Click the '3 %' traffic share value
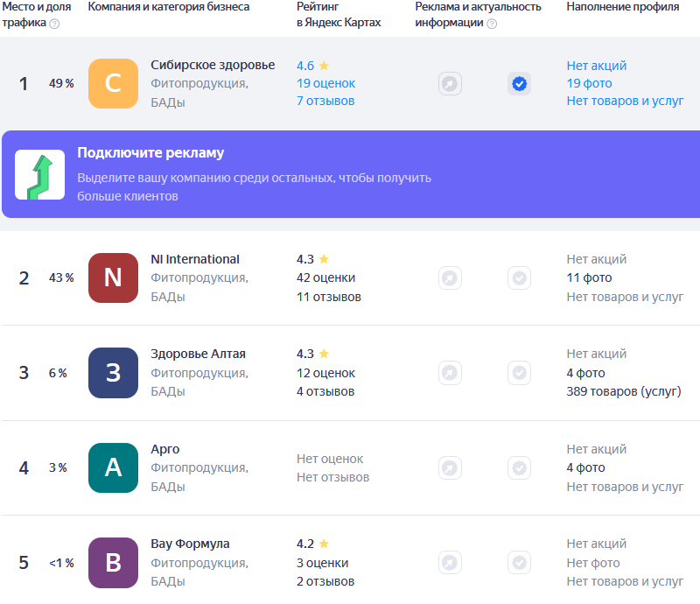Viewport: 700px width, 604px height. [58, 467]
